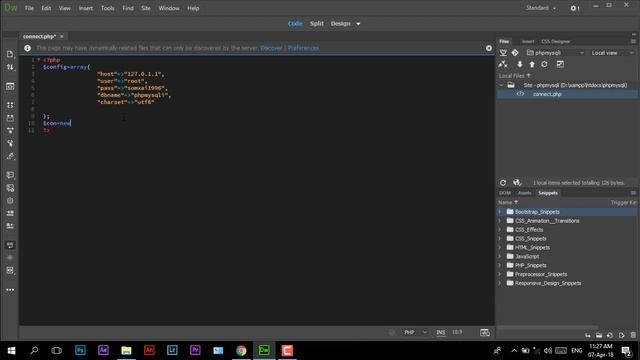
Task: Switch to the Assets tab
Action: click(524, 193)
